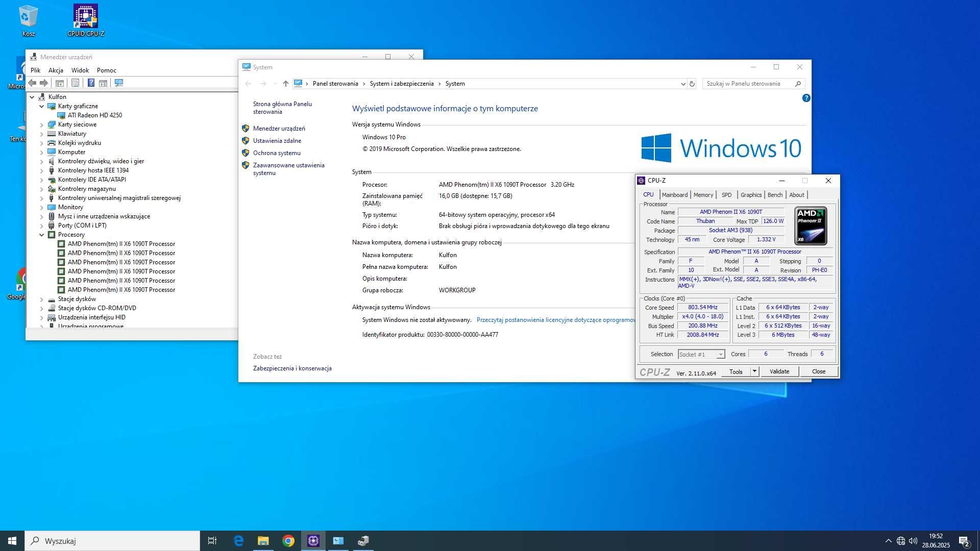The image size is (980, 551).
Task: Click the blue Help question mark toolbar icon
Action: [x=91, y=83]
